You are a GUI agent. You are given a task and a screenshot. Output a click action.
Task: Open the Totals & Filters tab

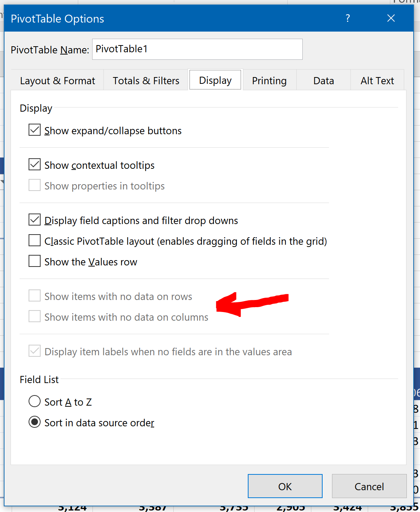click(x=146, y=80)
